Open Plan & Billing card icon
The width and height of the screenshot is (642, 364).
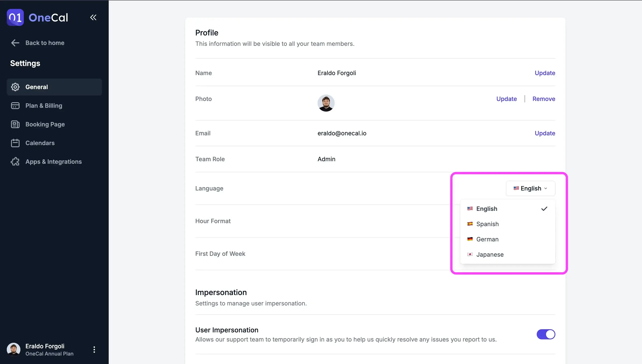15,105
